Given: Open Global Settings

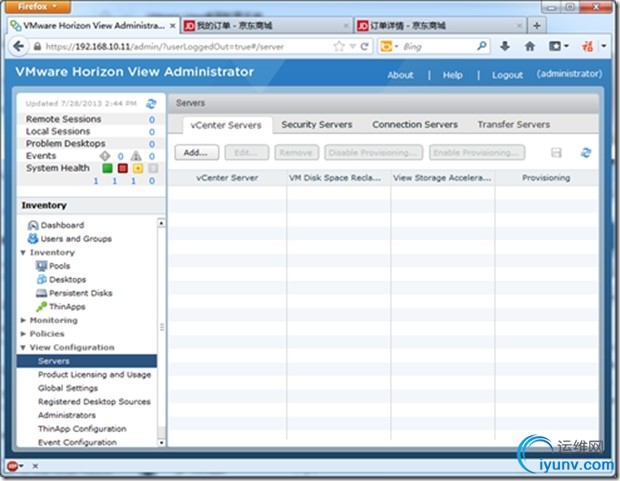Looking at the screenshot, I should [68, 388].
